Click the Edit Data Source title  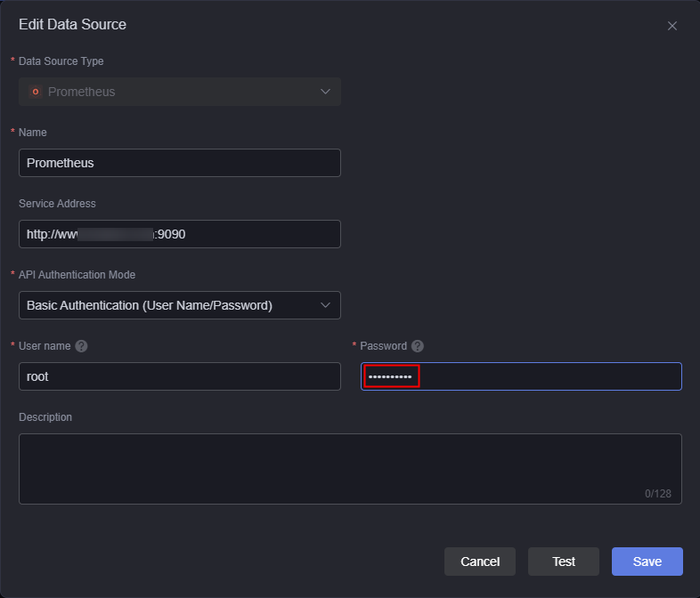pos(72,25)
